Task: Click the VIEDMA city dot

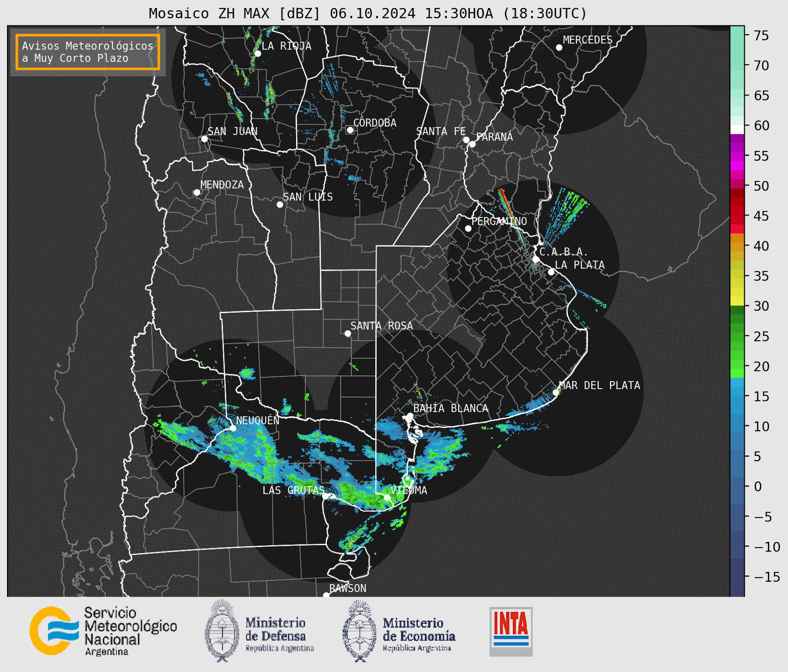Action: pos(387,497)
